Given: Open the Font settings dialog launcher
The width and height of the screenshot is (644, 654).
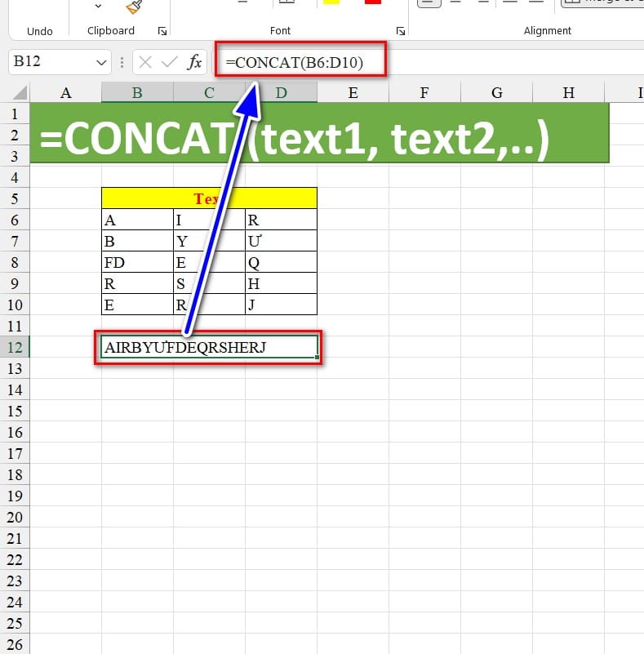Looking at the screenshot, I should [x=401, y=31].
